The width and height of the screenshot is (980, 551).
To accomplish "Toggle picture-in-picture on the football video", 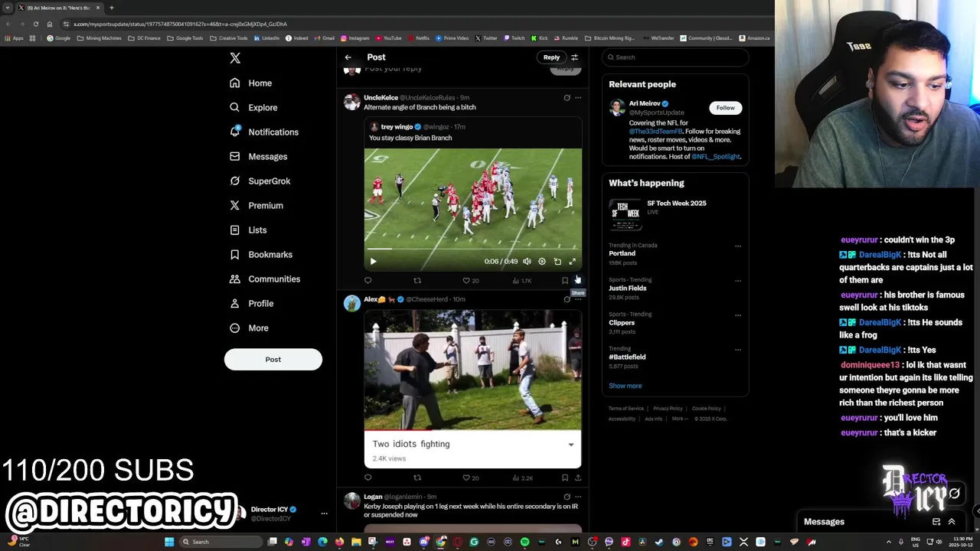I will 557,262.
